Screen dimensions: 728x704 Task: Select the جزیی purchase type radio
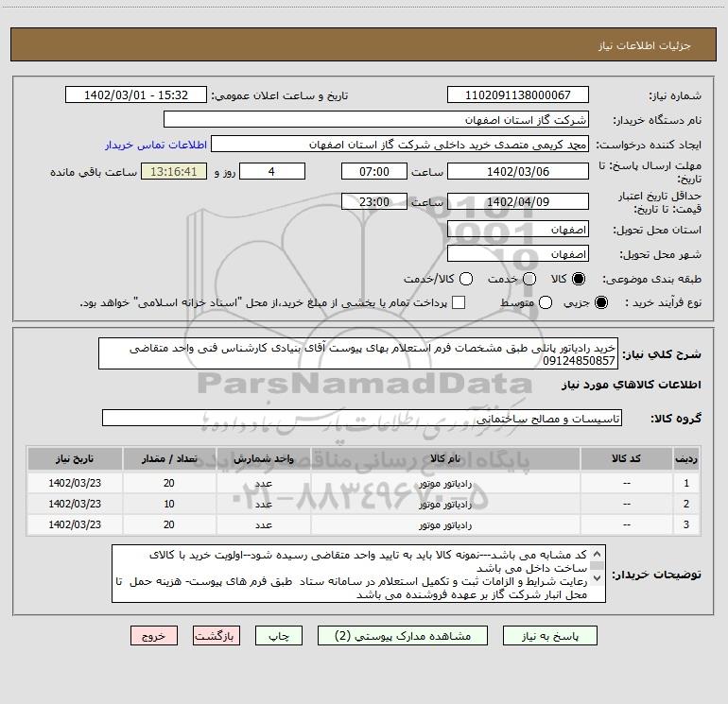600,302
